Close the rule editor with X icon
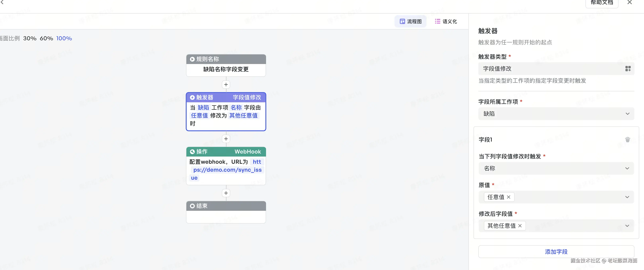 point(629,3)
